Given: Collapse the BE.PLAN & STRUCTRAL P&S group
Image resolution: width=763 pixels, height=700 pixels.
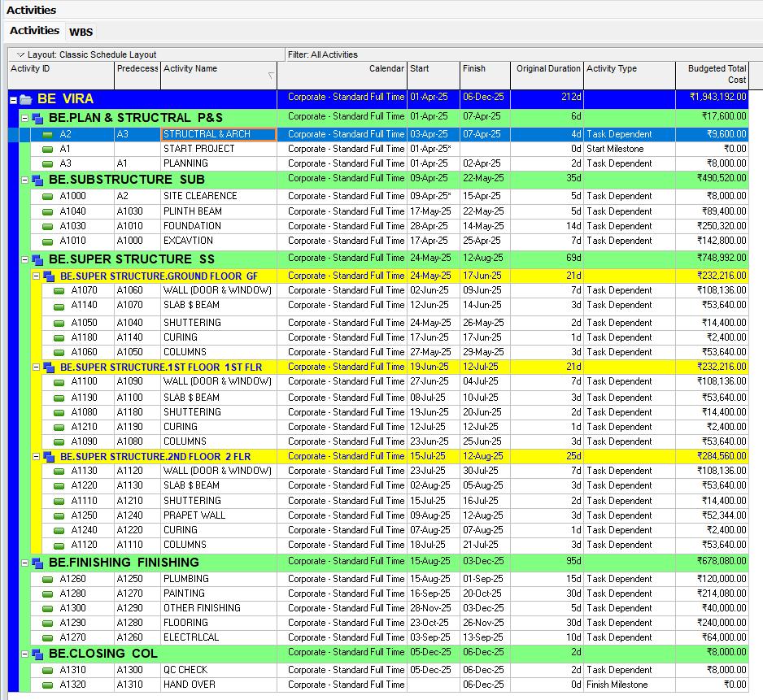Looking at the screenshot, I should pos(25,118).
